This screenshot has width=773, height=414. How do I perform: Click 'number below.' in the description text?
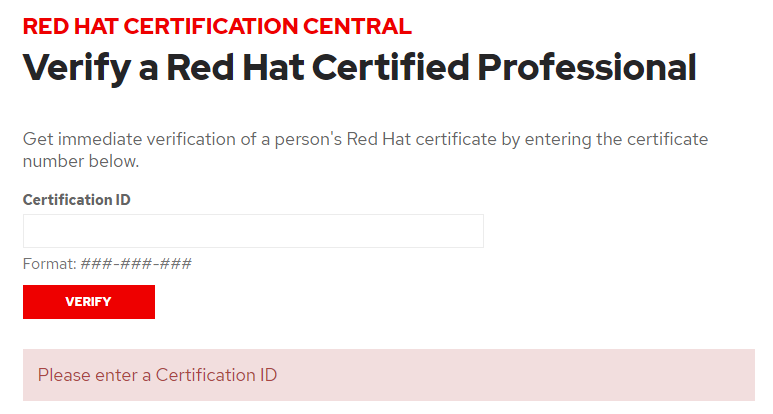(81, 161)
